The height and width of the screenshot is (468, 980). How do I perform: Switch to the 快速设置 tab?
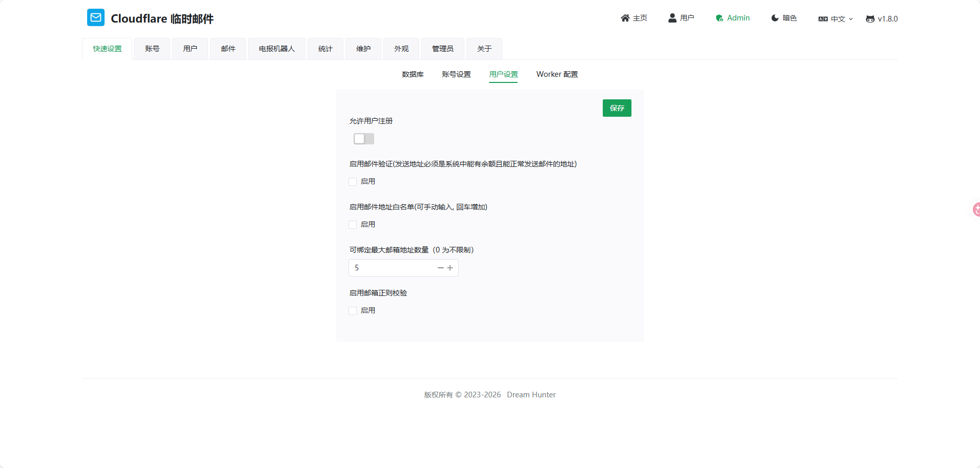tap(107, 49)
